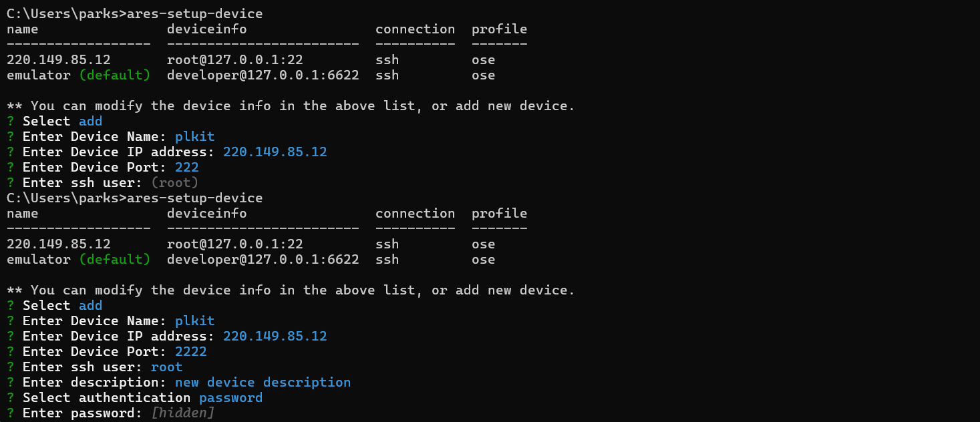This screenshot has width=980, height=422.
Task: Click the ssh user value 'root'
Action: click(x=166, y=367)
